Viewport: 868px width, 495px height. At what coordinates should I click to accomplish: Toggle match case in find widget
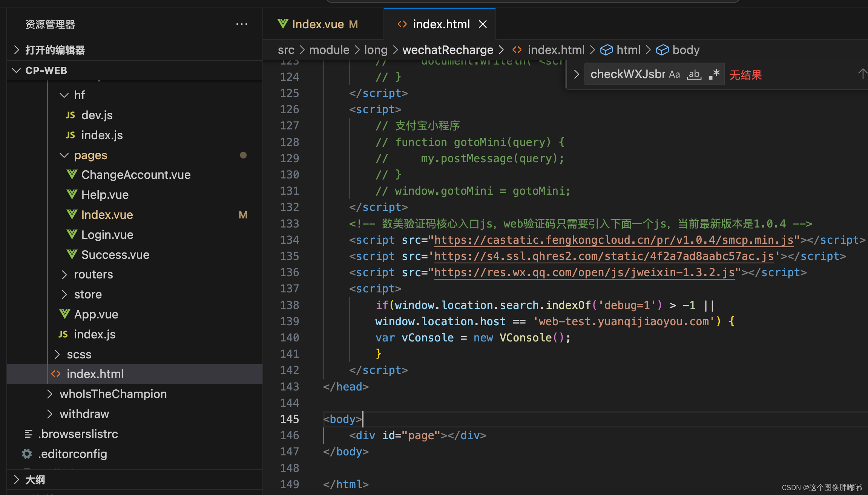pos(674,74)
